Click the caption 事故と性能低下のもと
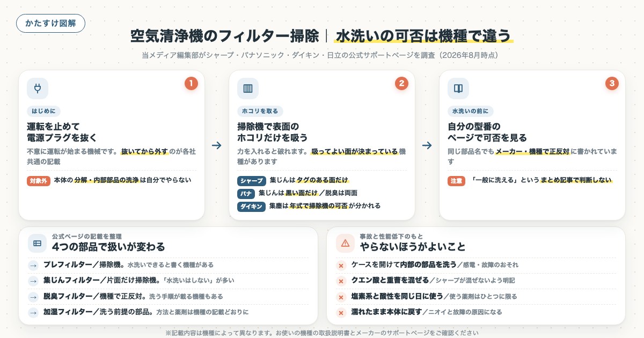Viewport: 644px width, 338px height. coord(391,236)
